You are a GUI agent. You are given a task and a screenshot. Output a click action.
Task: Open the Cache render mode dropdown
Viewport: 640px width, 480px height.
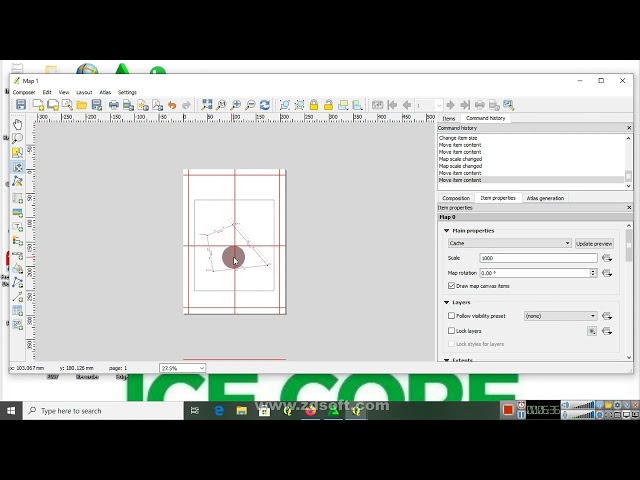[509, 243]
